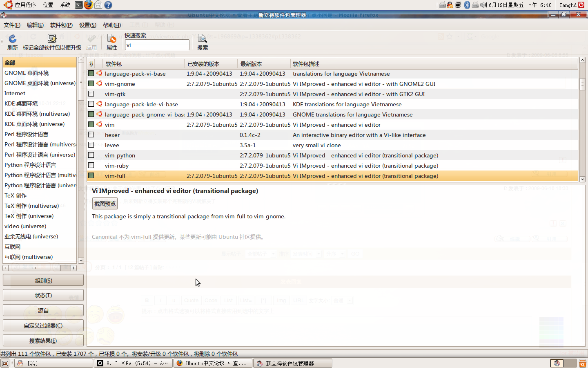Mark the vim-ruby checkbox
This screenshot has height=368, width=588.
point(91,165)
